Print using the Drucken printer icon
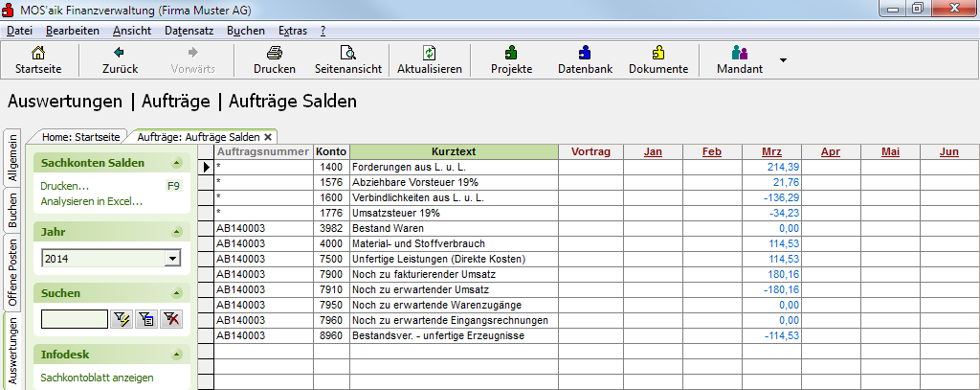The image size is (980, 390). (275, 54)
